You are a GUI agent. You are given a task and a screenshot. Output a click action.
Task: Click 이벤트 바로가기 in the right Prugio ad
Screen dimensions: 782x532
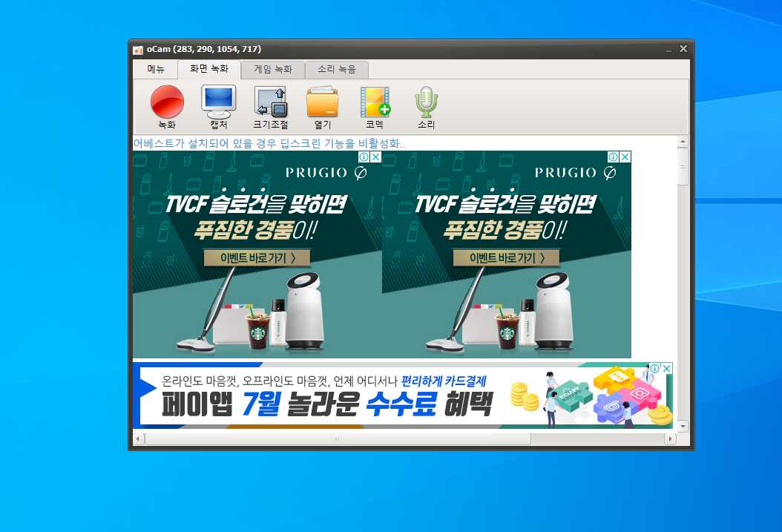pos(506,257)
